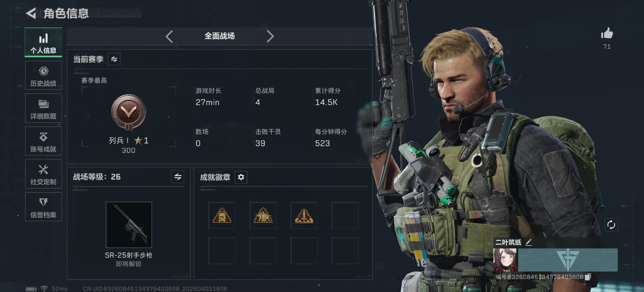The height and width of the screenshot is (292, 644).
Task: Open the 社交定制 section
Action: [x=43, y=174]
